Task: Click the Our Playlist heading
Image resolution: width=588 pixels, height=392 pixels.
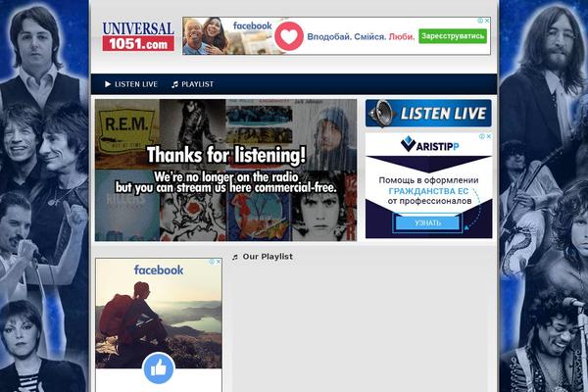Action: pos(268,257)
